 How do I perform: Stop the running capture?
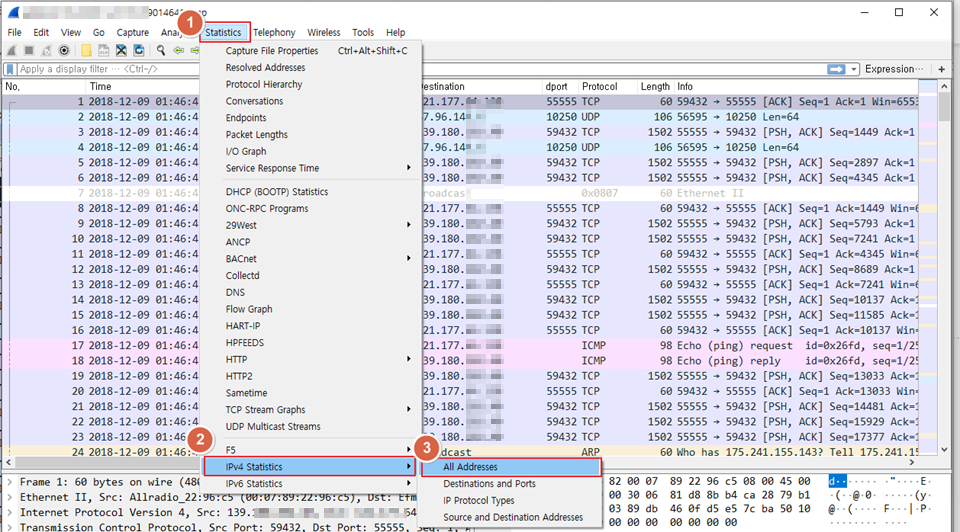tap(29, 50)
